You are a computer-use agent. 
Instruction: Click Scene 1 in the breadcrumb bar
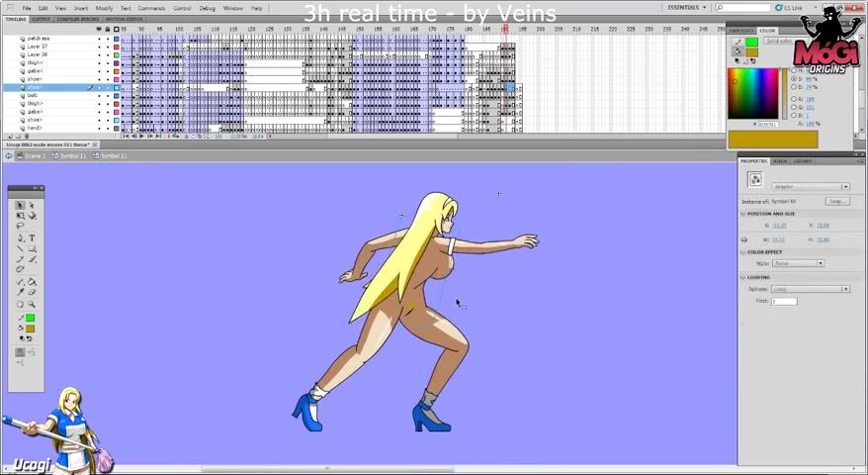click(x=34, y=155)
